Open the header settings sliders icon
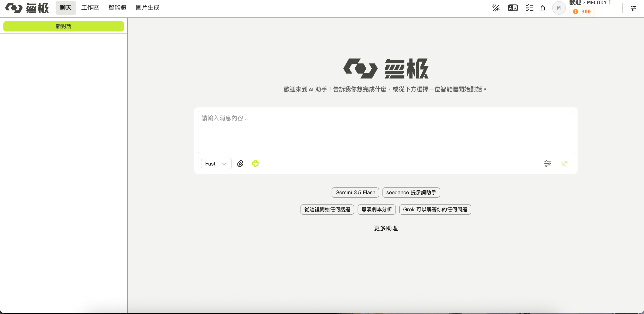The height and width of the screenshot is (314, 644). click(x=634, y=8)
